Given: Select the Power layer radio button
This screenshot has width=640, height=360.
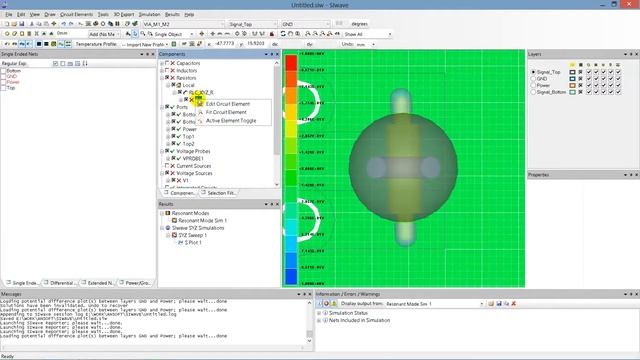Looking at the screenshot, I should [x=533, y=85].
